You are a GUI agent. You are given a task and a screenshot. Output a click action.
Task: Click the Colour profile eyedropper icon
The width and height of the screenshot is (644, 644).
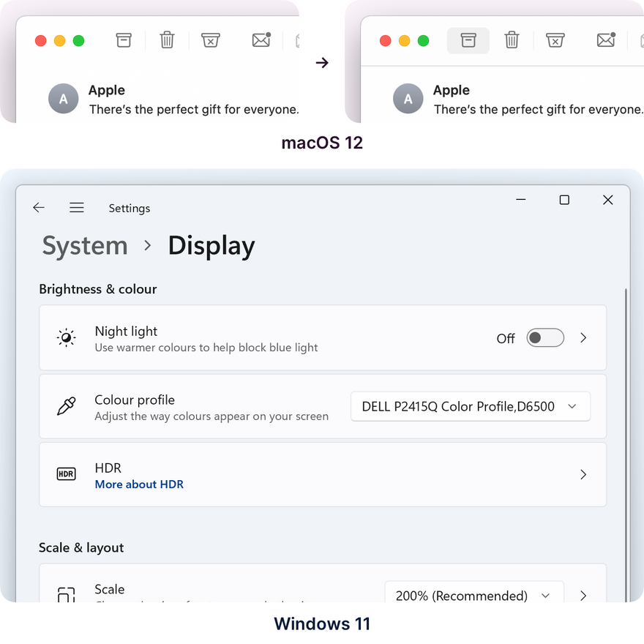(66, 406)
